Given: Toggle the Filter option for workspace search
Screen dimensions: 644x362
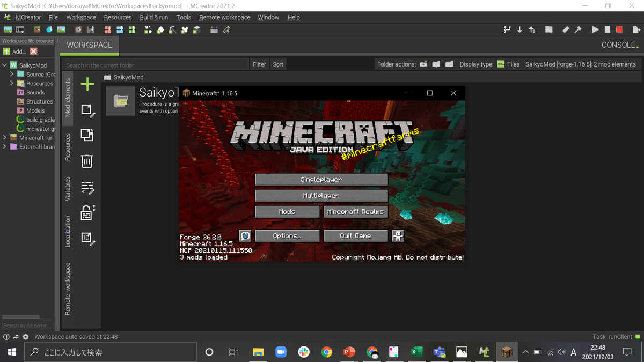Looking at the screenshot, I should coord(259,64).
